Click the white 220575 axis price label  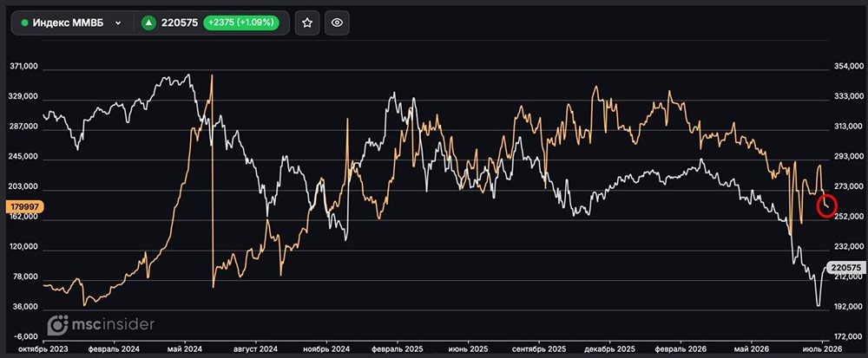845,267
